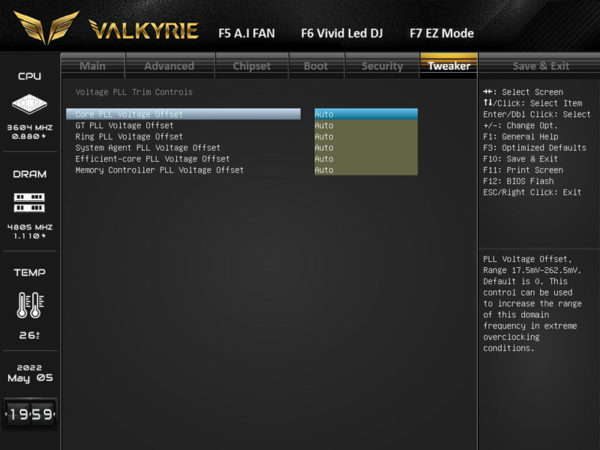
Task: Click the Voltage PLL Trim Controls heading
Action: [x=134, y=92]
